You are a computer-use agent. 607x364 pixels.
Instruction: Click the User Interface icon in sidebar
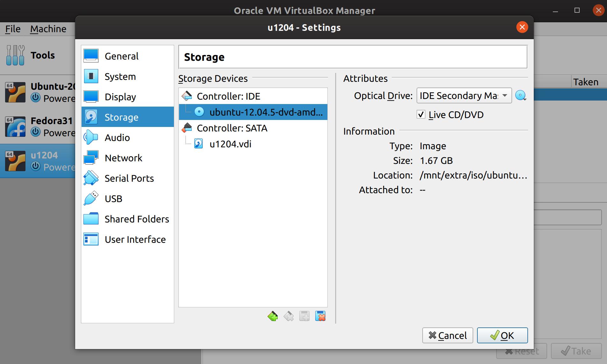(91, 239)
